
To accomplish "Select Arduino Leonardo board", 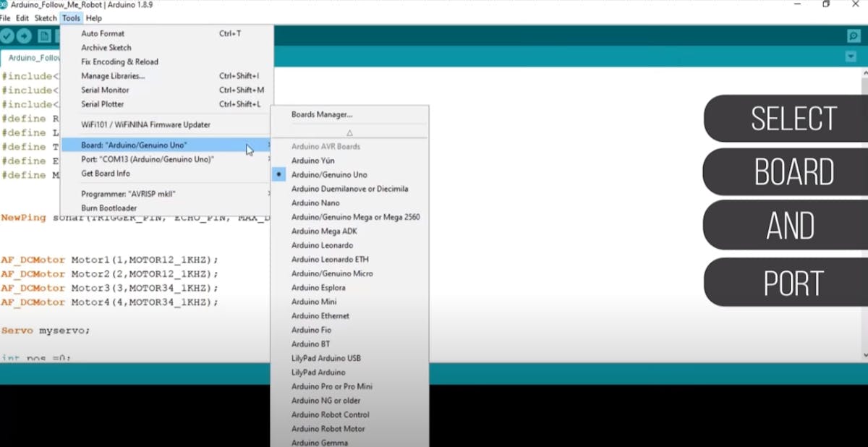I will pos(350,245).
